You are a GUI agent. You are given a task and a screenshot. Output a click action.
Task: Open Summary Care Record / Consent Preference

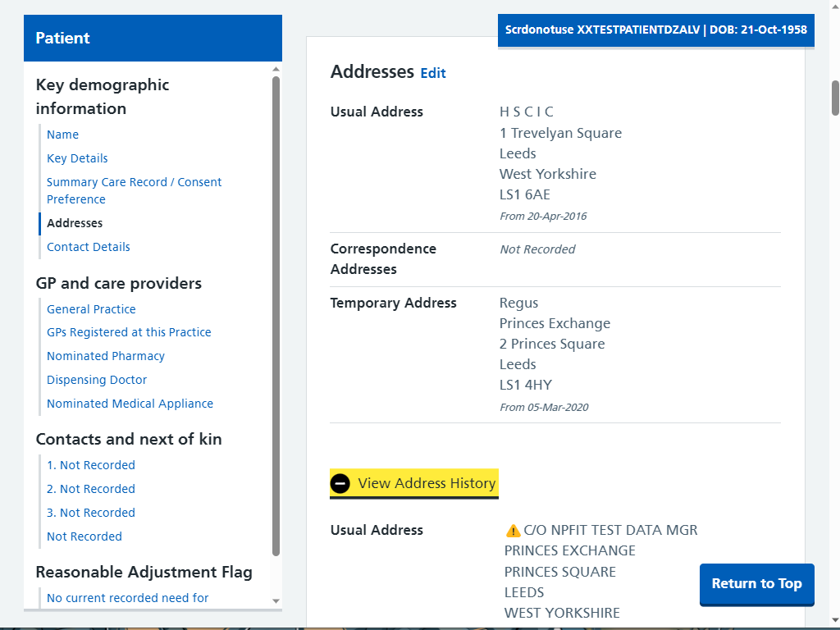click(134, 190)
